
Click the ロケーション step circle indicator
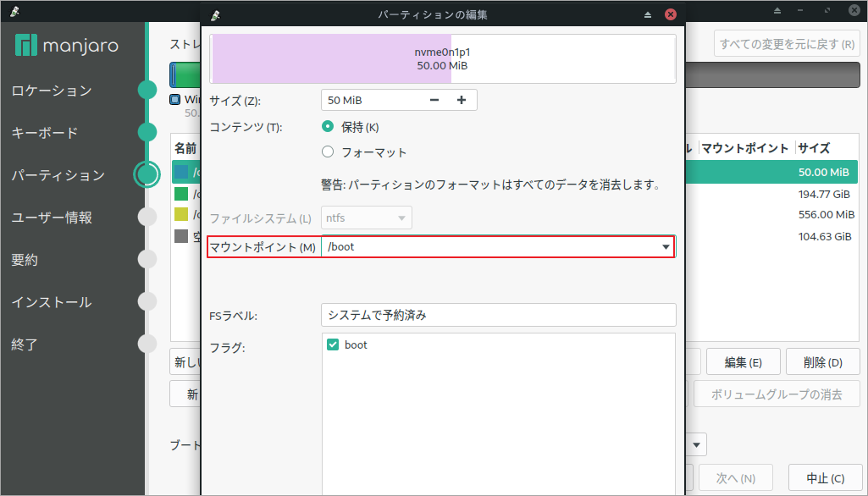(x=147, y=90)
